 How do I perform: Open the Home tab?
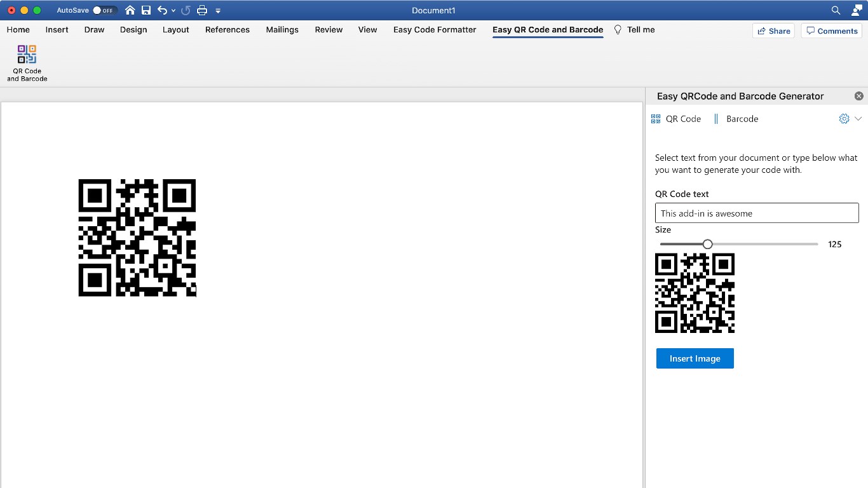point(18,30)
